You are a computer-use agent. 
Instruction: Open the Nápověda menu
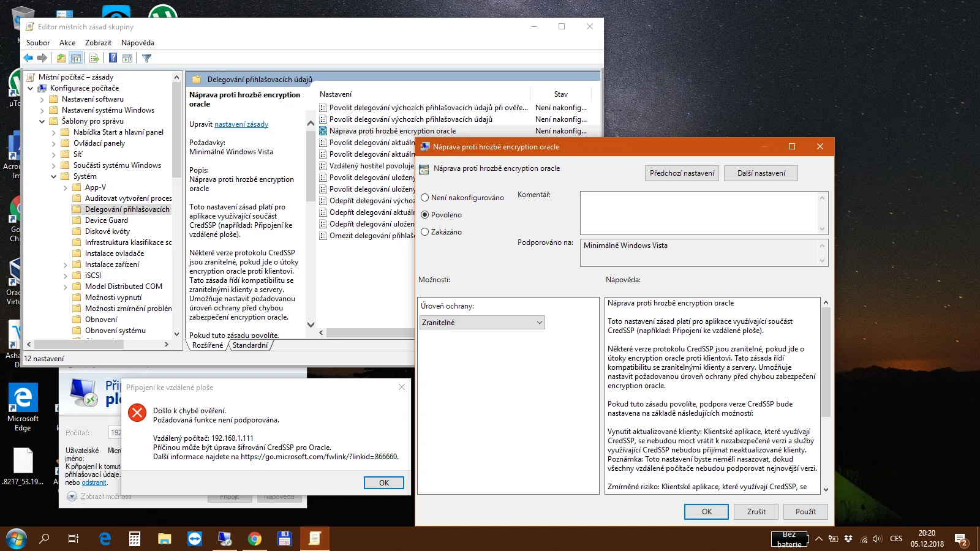pyautogui.click(x=138, y=43)
